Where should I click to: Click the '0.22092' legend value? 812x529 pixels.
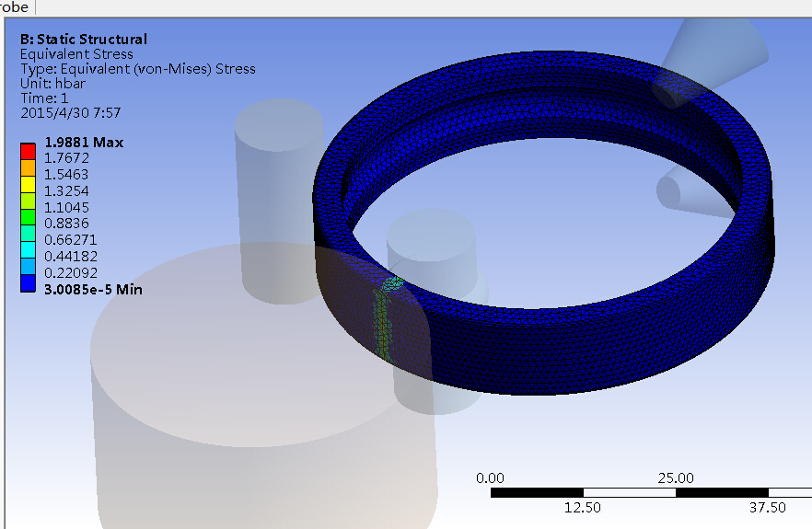[70, 273]
